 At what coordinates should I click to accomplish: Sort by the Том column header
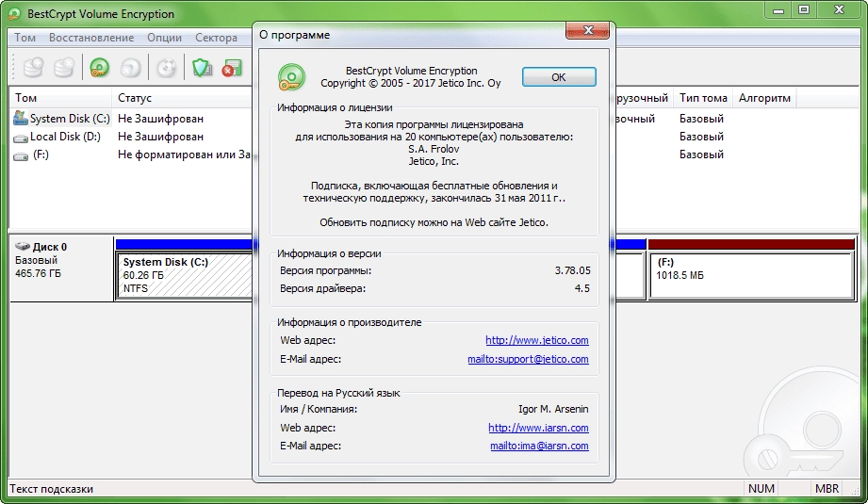[60, 98]
